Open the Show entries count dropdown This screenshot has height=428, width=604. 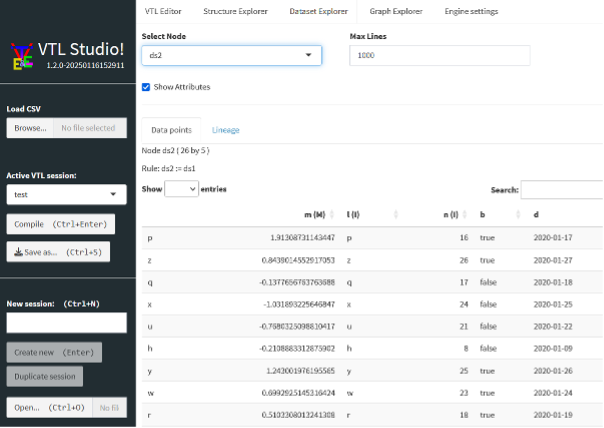(181, 188)
